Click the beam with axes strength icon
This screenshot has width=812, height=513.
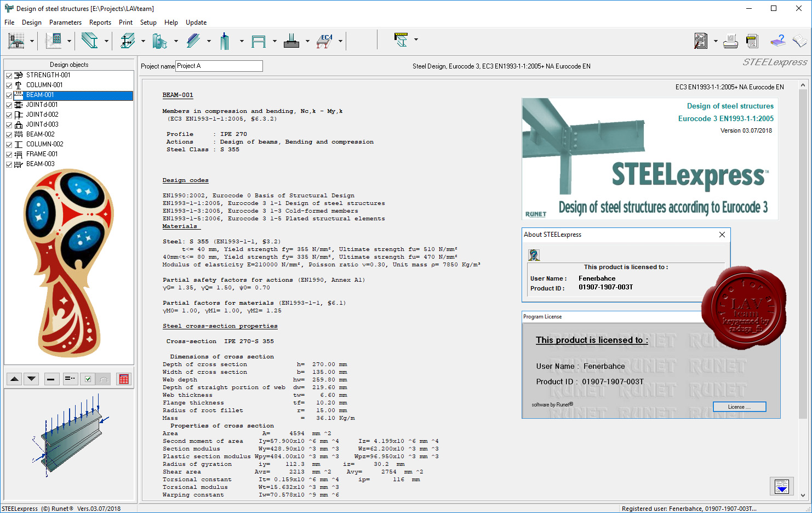pyautogui.click(x=128, y=41)
